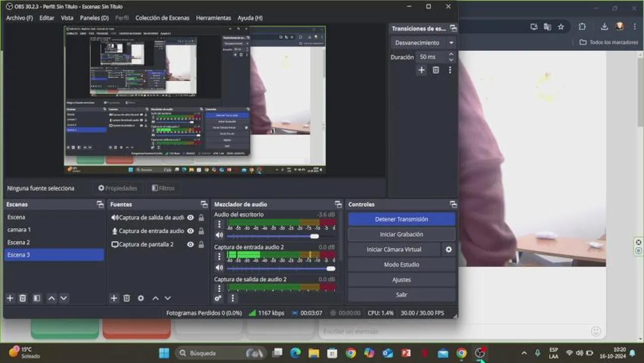Select scene Escena 2

pos(54,242)
